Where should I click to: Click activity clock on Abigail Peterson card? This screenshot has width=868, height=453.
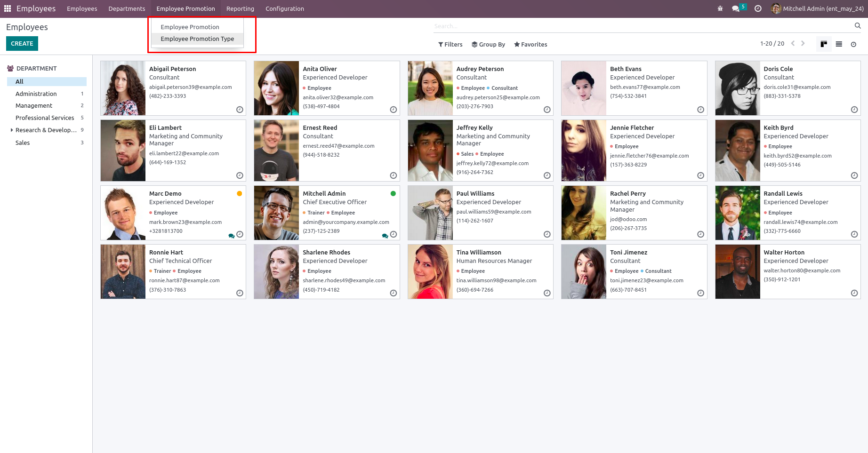[240, 110]
